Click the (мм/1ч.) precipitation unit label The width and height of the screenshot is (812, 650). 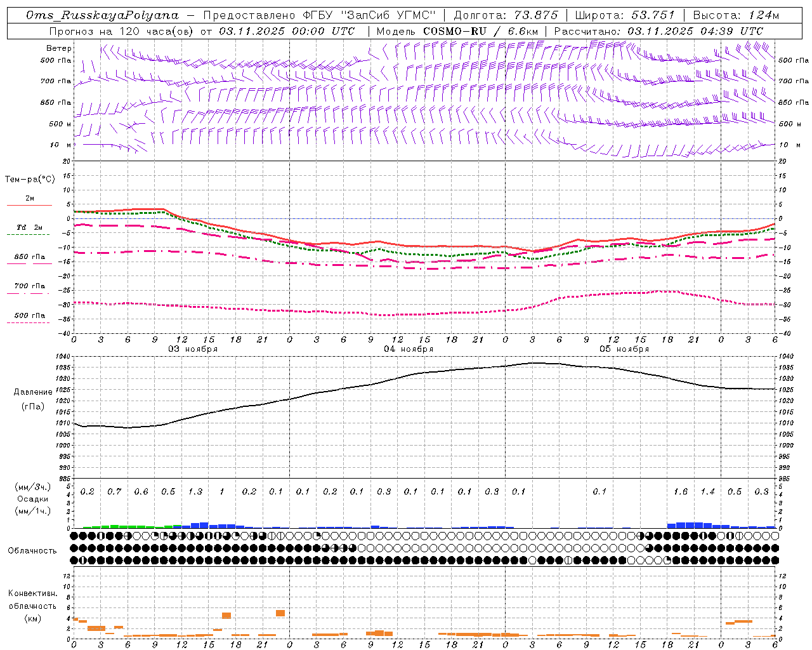pos(33,511)
